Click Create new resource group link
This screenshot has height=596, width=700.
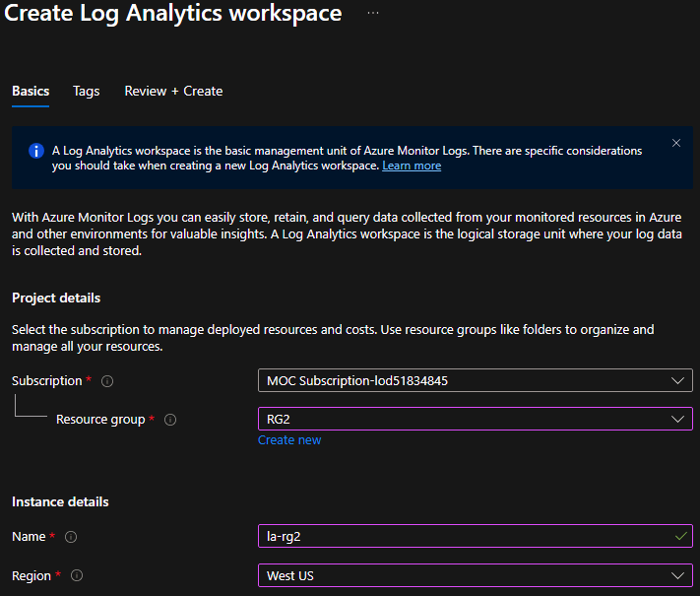pos(289,440)
